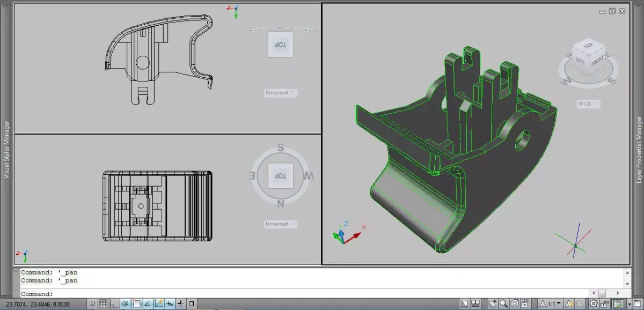Open ShowMotion from the status bar
This screenshot has width=644, height=310.
[525, 302]
